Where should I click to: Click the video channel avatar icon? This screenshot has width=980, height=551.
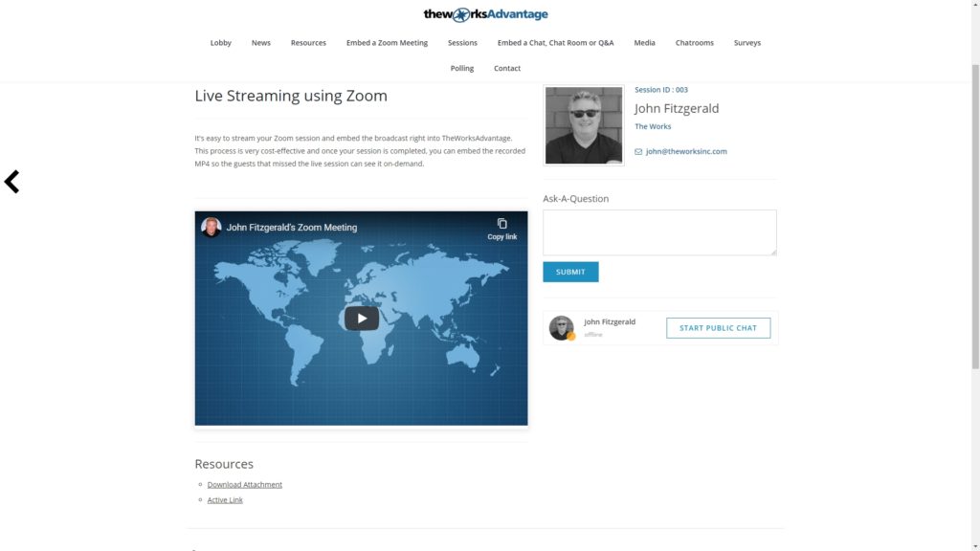pyautogui.click(x=212, y=227)
